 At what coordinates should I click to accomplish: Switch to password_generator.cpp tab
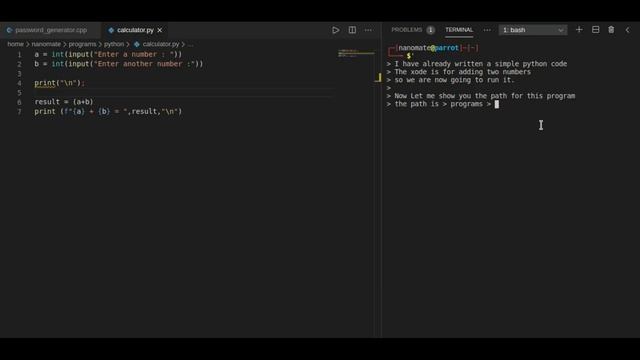click(51, 30)
